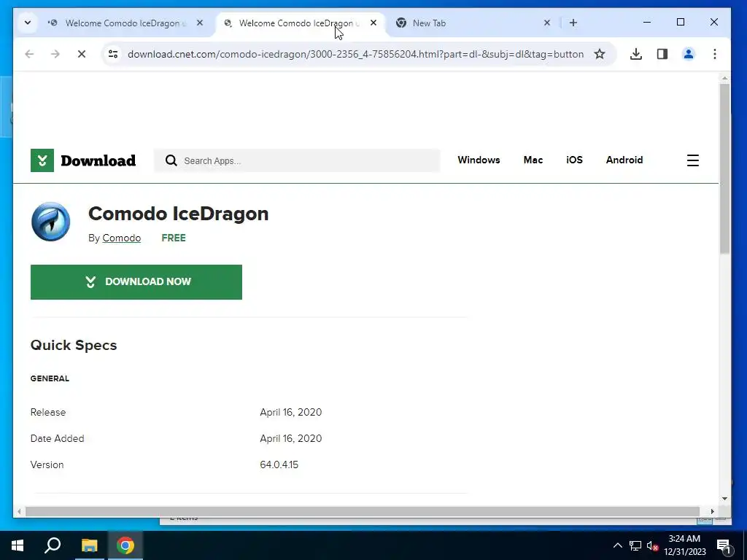Click the search magnifier icon
Viewport: 747px width, 560px height.
point(171,160)
